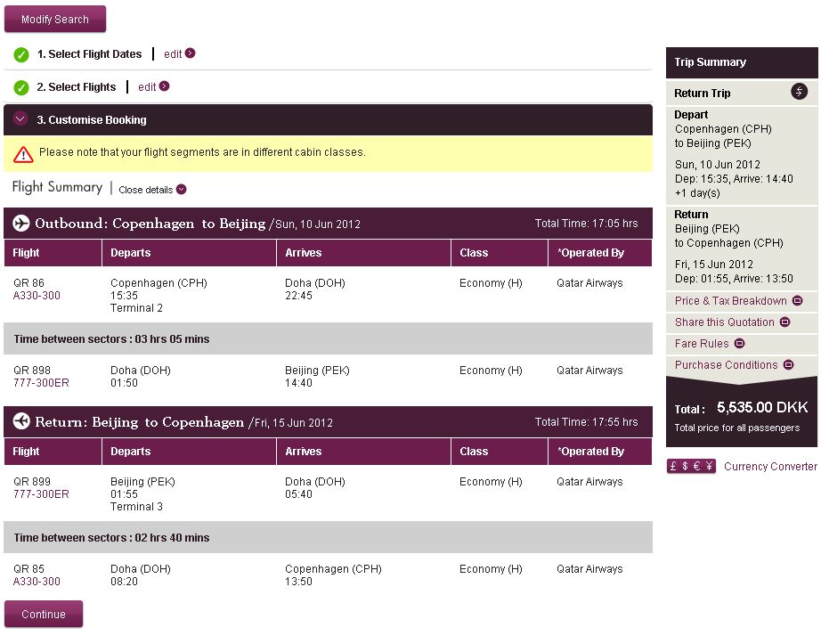Screen dimensions: 821x644
Task: Click the Return Trip round icon
Action: pyautogui.click(x=799, y=92)
